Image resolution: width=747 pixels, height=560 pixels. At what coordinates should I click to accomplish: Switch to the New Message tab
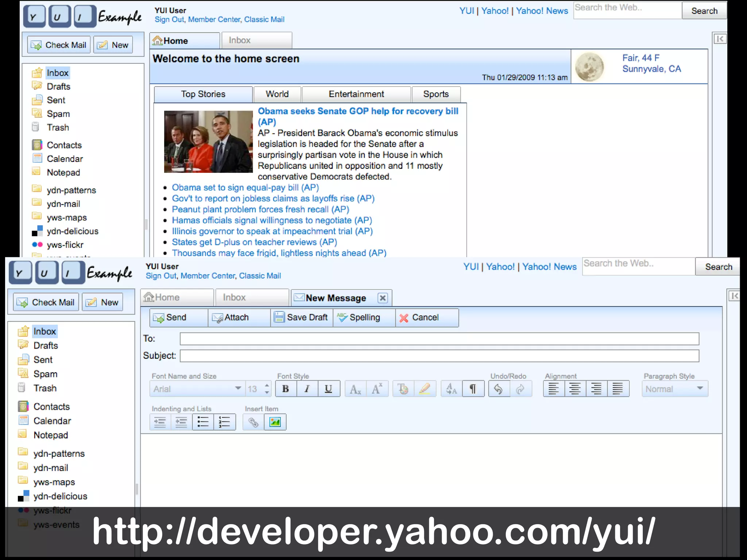coord(336,298)
